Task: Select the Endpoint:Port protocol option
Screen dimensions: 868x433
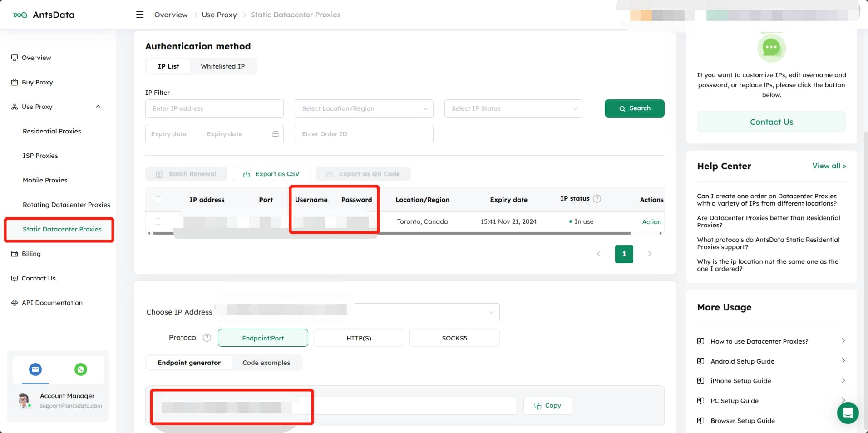Action: click(x=263, y=338)
